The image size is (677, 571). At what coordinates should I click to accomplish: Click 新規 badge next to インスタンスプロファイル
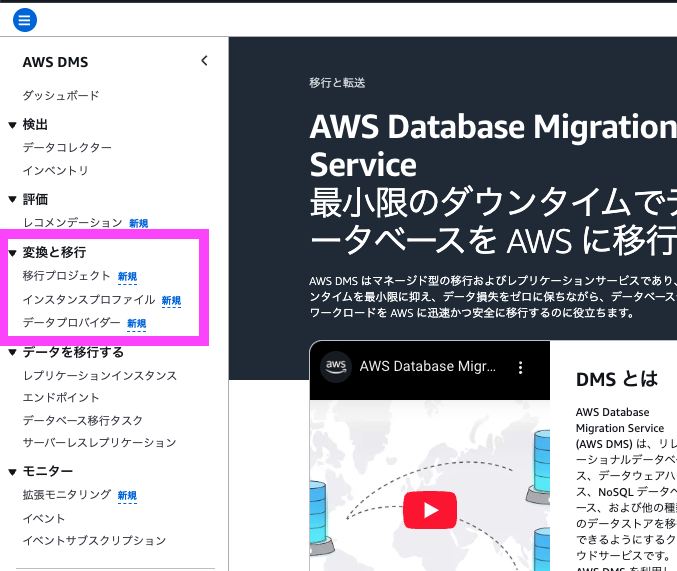point(171,301)
